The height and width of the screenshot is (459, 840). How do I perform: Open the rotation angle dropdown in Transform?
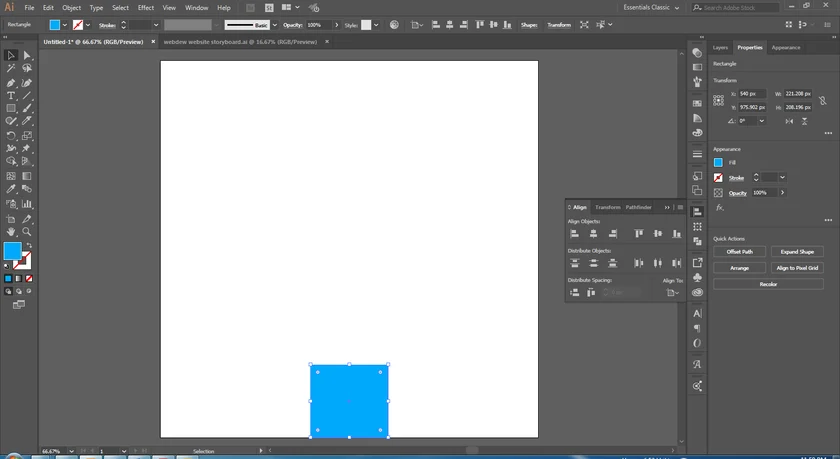coord(761,121)
